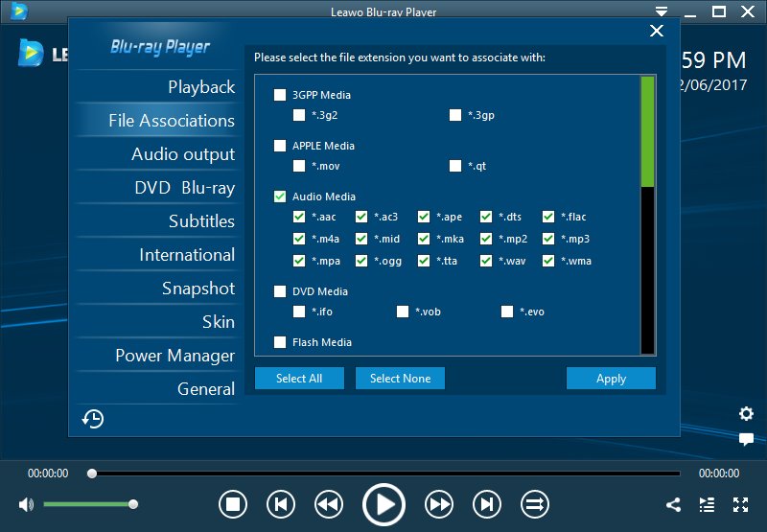Mute the volume speaker icon
767x532 pixels.
pyautogui.click(x=26, y=504)
